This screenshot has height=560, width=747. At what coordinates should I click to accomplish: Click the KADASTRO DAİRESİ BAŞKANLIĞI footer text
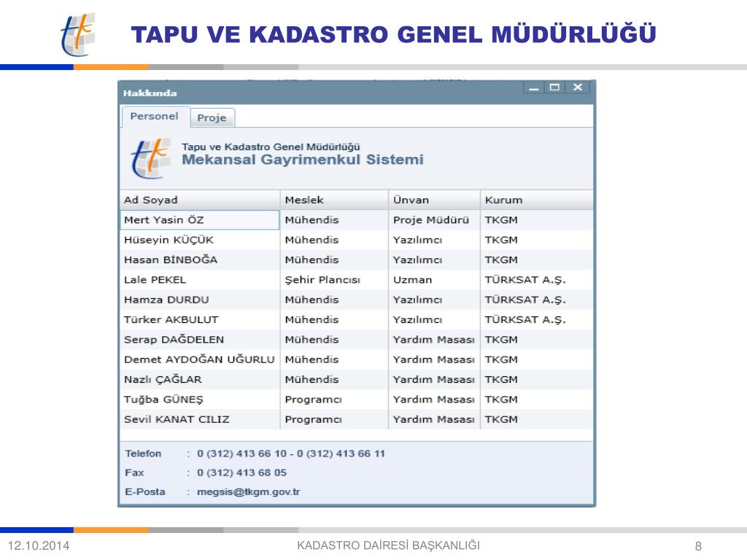click(x=388, y=545)
